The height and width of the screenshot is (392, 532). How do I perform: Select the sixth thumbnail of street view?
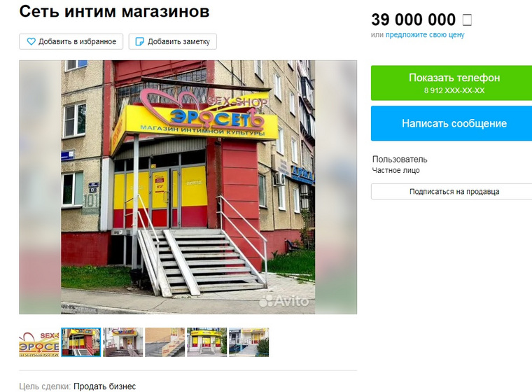point(249,342)
